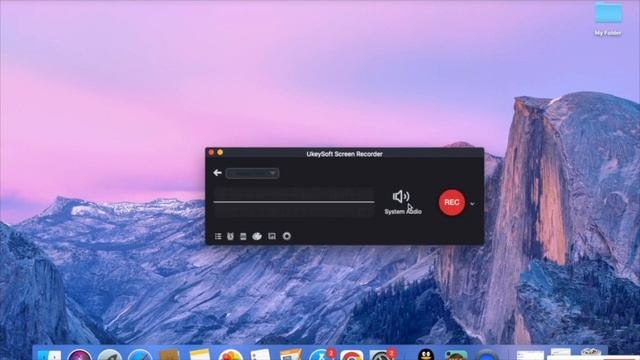Image resolution: width=640 pixels, height=360 pixels.
Task: Open Safari compass in the dock
Action: pos(140,355)
